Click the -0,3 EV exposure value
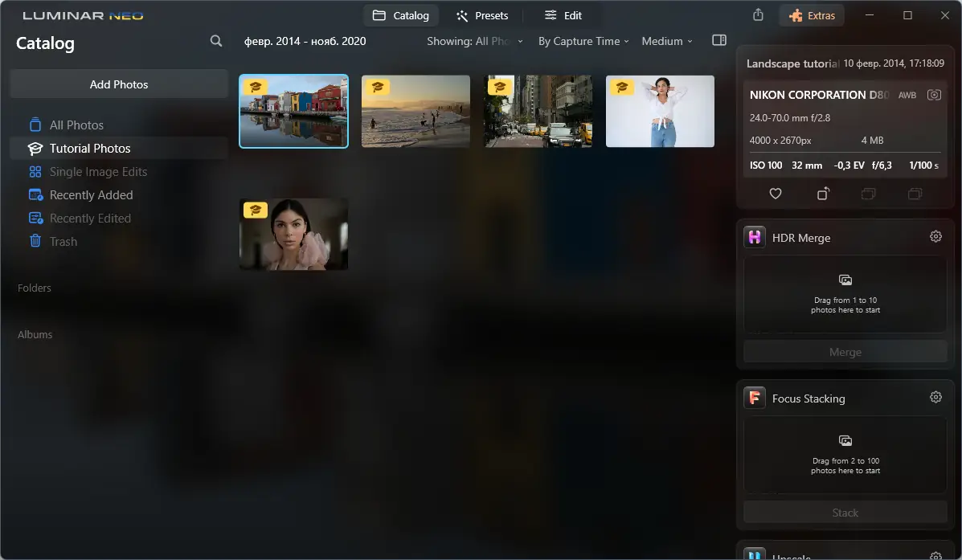Image resolution: width=962 pixels, height=560 pixels. tap(849, 165)
